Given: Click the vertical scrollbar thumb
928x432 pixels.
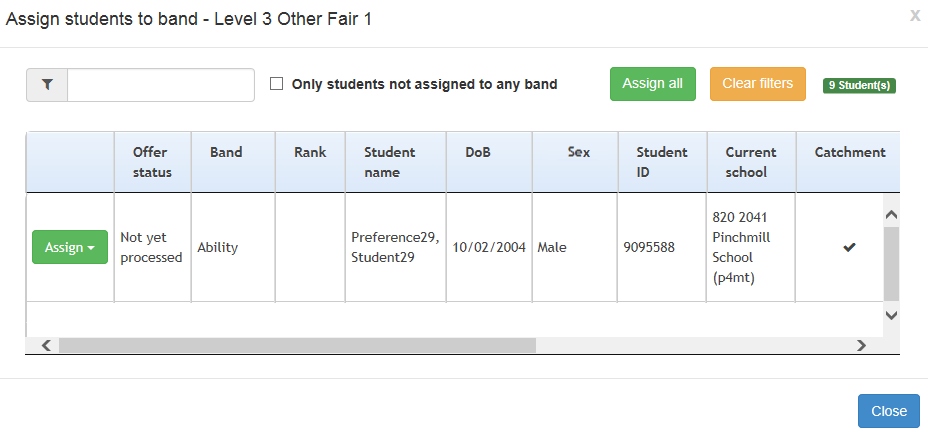Looking at the screenshot, I should point(891,262).
